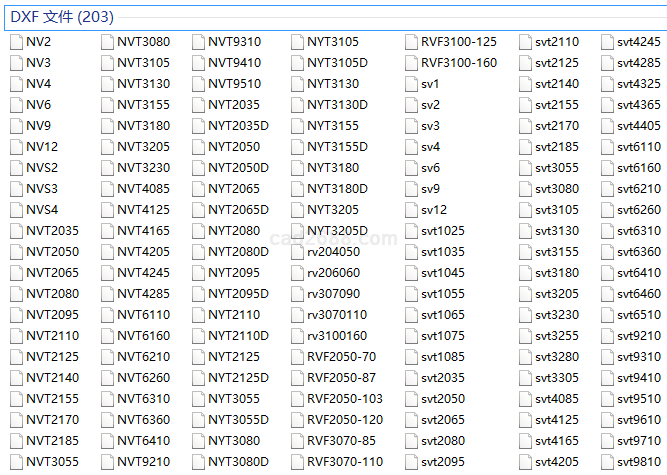The image size is (667, 475).
Task: Select the file named NYT2065D
Action: coord(238,210)
